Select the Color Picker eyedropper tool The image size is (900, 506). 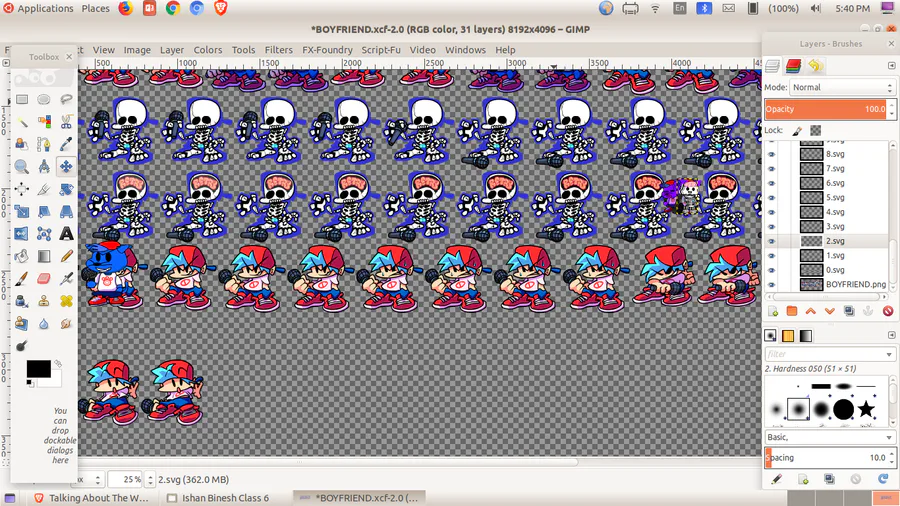coord(66,144)
